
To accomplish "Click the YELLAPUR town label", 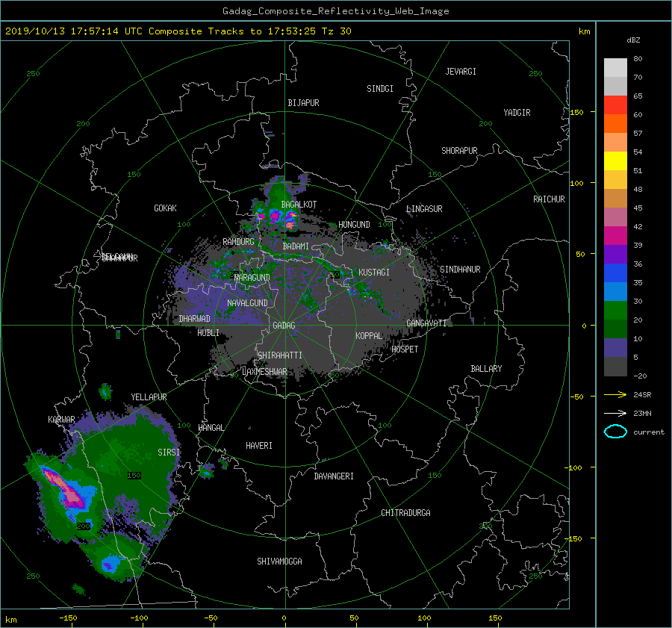I will [149, 397].
